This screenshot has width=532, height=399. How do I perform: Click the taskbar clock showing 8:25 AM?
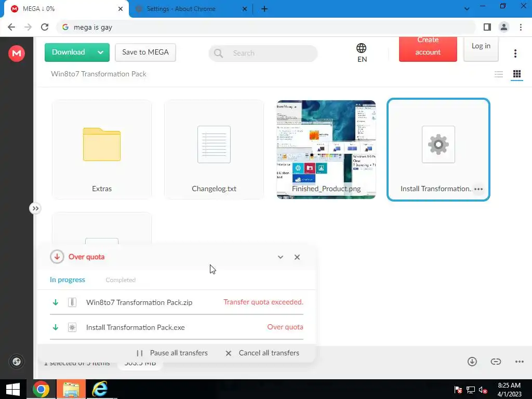(x=509, y=390)
